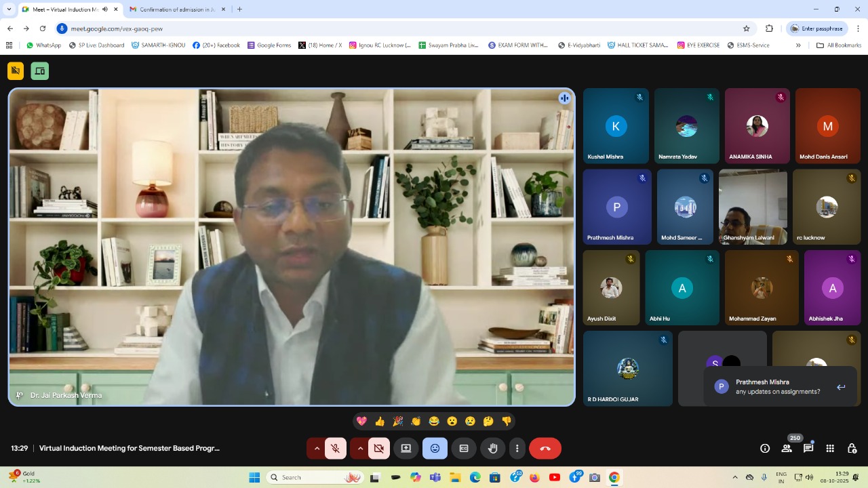The height and width of the screenshot is (488, 868).
Task: Switch to the Confirmation of admission tab
Action: pos(176,9)
